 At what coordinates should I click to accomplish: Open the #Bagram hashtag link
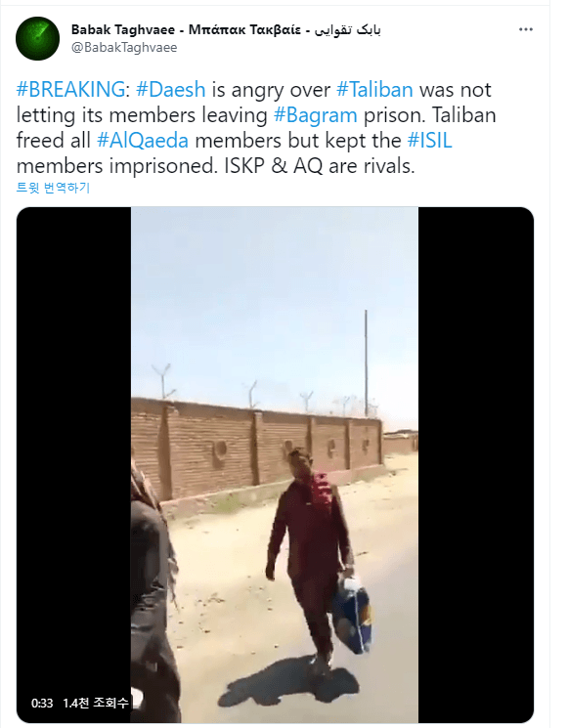[316, 114]
